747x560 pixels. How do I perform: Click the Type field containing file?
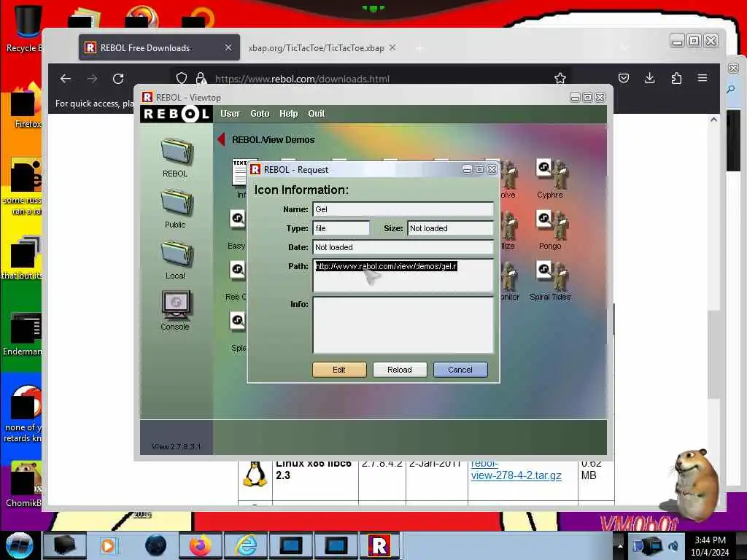click(341, 228)
